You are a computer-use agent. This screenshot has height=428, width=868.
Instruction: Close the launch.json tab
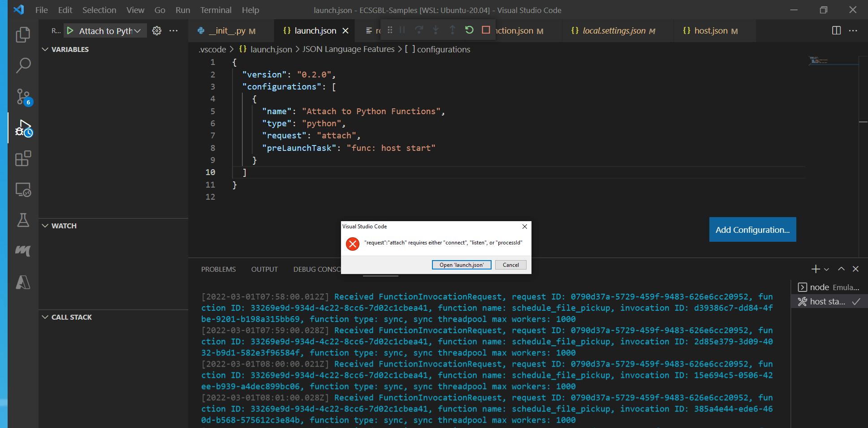click(345, 30)
